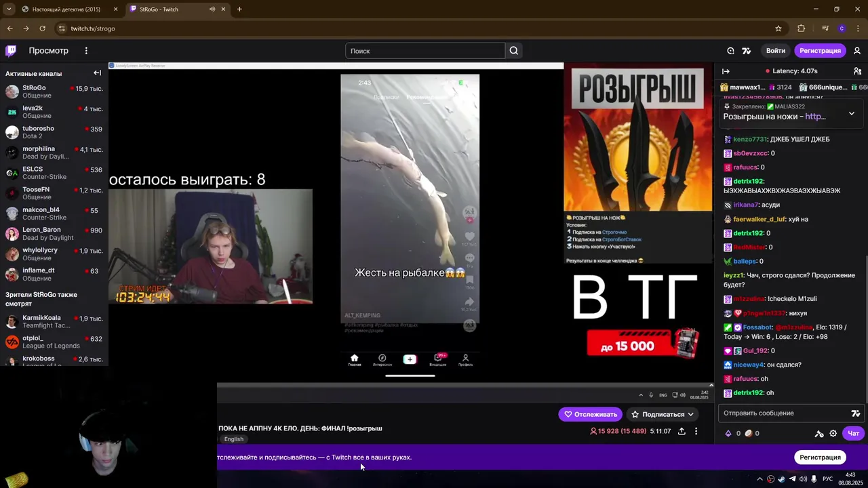This screenshot has height=488, width=868.
Task: Open the leva2k channel in sidebar
Action: click(54, 112)
